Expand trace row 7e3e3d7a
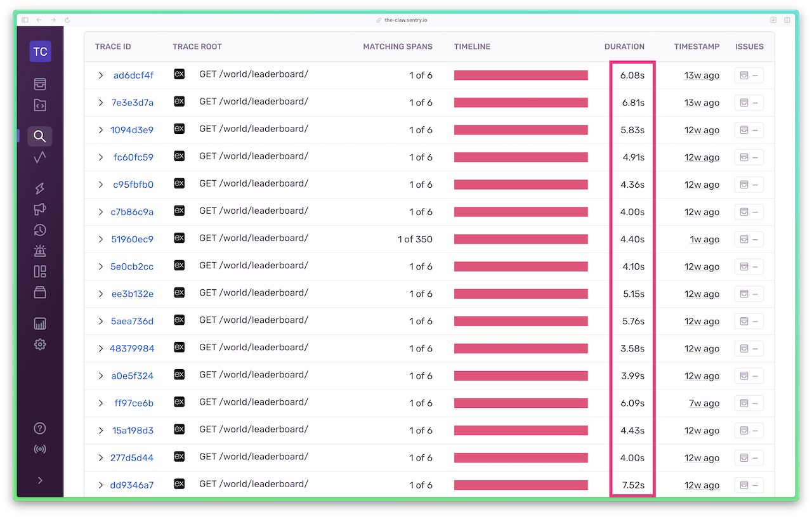 pos(100,103)
